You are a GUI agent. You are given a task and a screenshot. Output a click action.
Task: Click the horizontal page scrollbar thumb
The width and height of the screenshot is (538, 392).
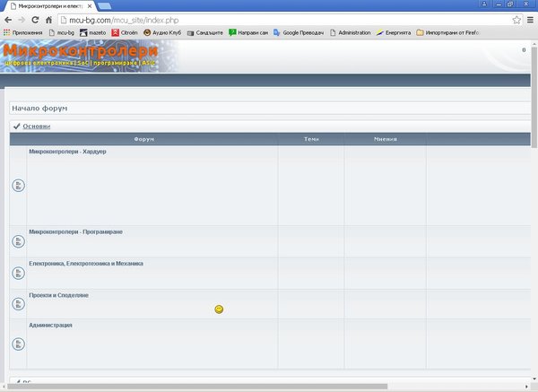[197, 387]
